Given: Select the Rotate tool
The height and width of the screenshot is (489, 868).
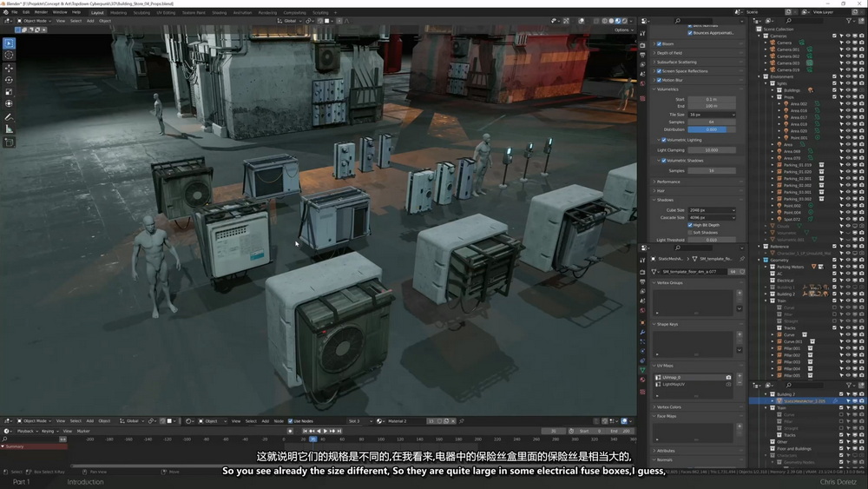Looking at the screenshot, I should coord(9,80).
